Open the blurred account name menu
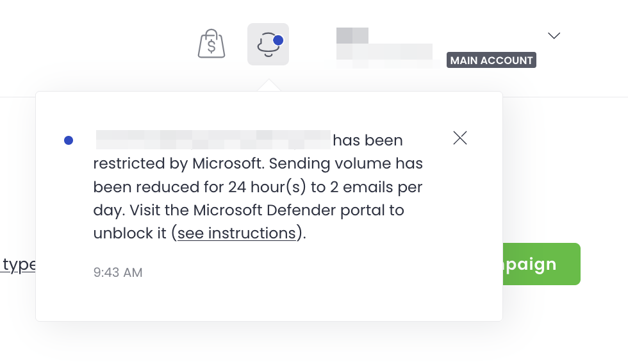The image size is (628, 364). point(384,47)
